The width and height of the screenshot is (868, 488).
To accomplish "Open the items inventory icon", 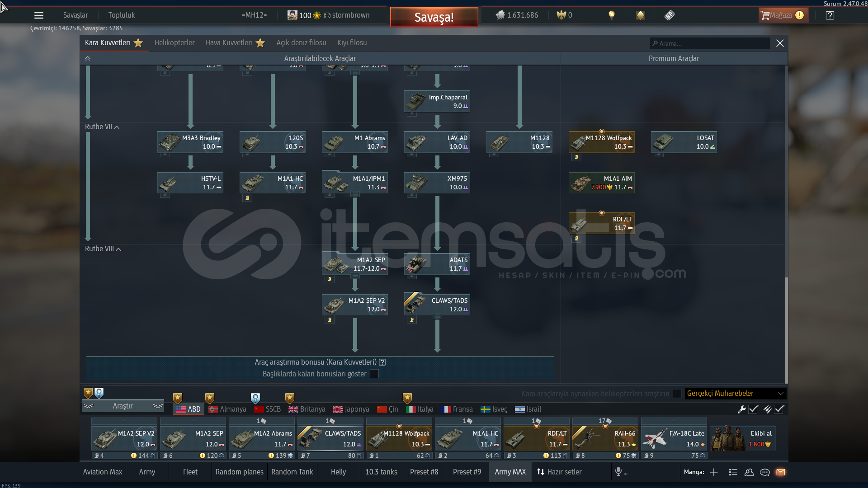I will click(x=670, y=15).
